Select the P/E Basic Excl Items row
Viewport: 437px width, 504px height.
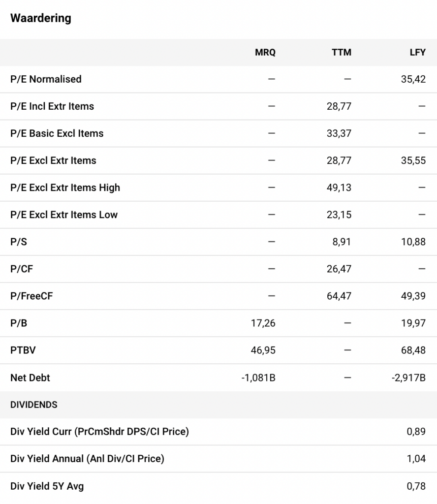click(57, 133)
